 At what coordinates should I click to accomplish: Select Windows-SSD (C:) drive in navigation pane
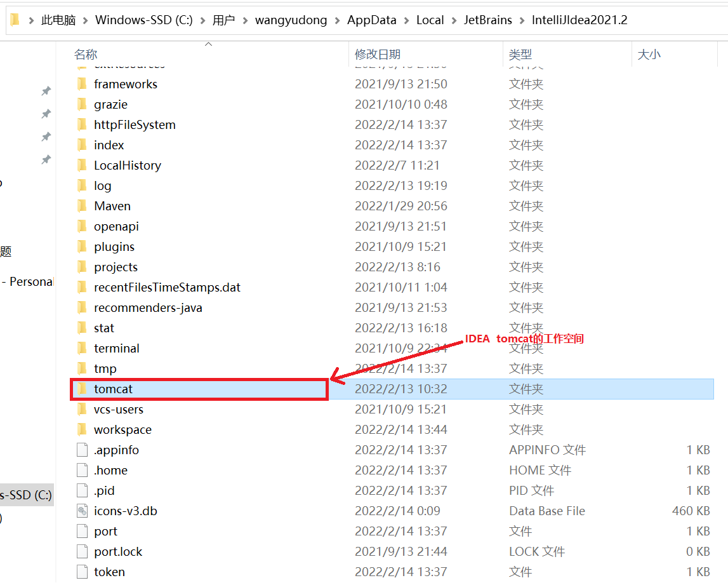click(x=27, y=495)
